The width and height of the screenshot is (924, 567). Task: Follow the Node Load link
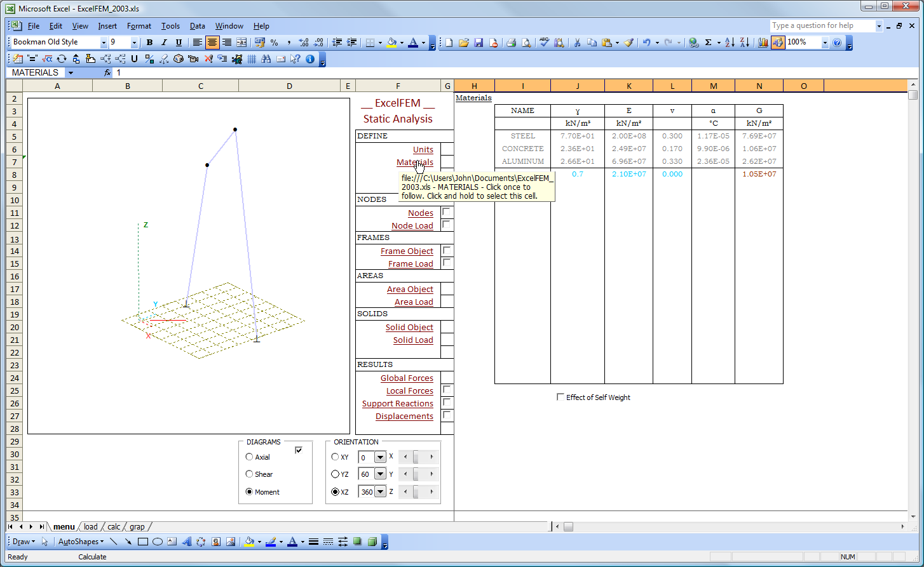[x=412, y=226]
